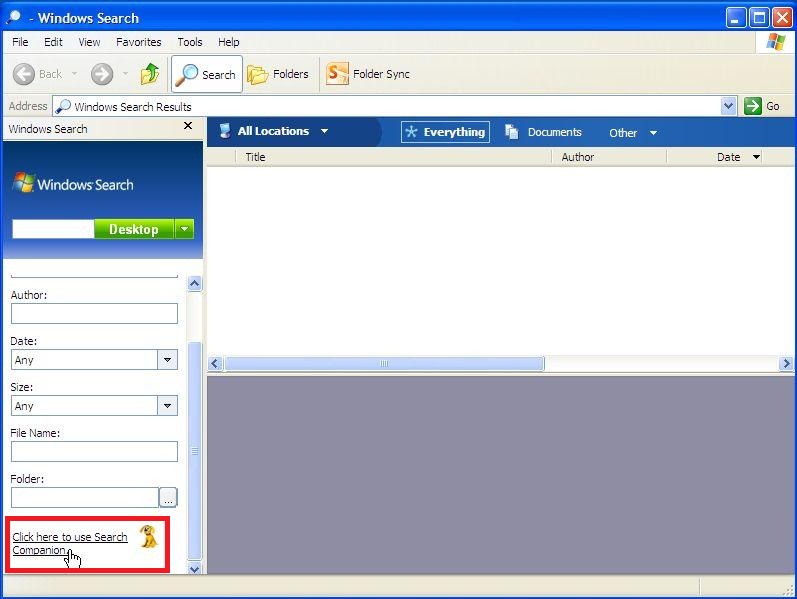Expand the Address bar dropdown
Viewport: 797px width, 599px height.
(x=728, y=106)
